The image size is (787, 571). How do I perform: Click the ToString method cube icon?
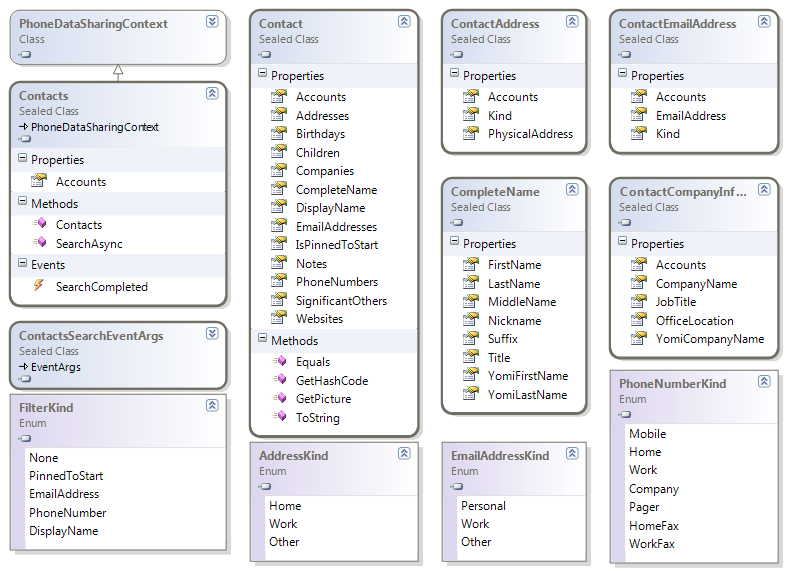(x=280, y=416)
